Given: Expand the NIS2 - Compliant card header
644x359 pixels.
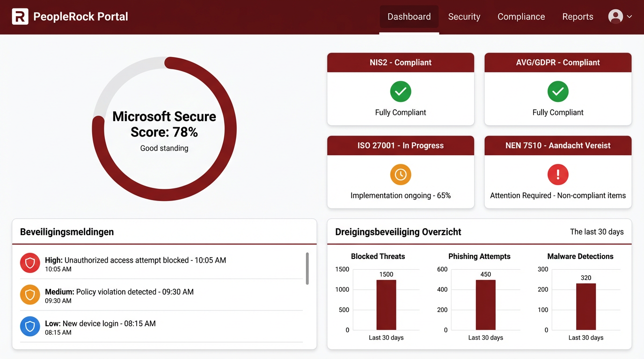Looking at the screenshot, I should 401,62.
